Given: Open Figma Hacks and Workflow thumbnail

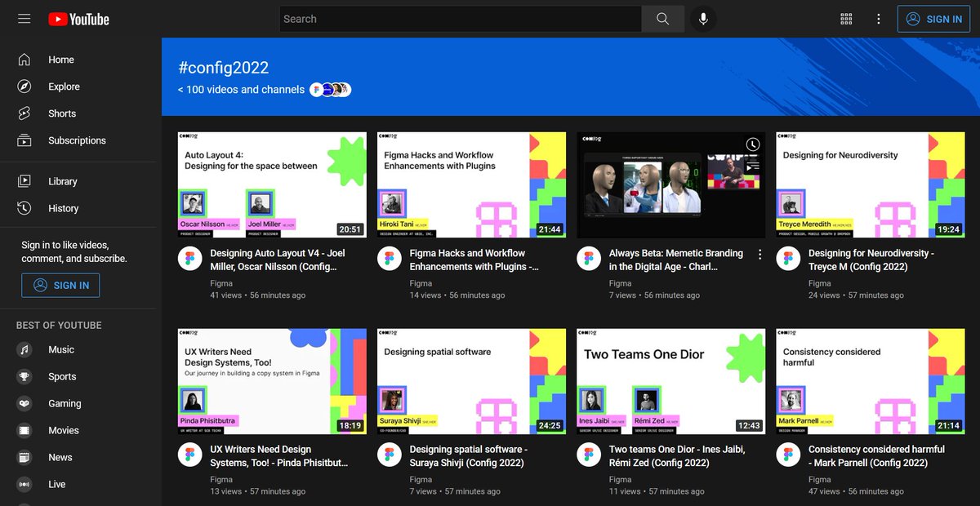Looking at the screenshot, I should point(471,185).
